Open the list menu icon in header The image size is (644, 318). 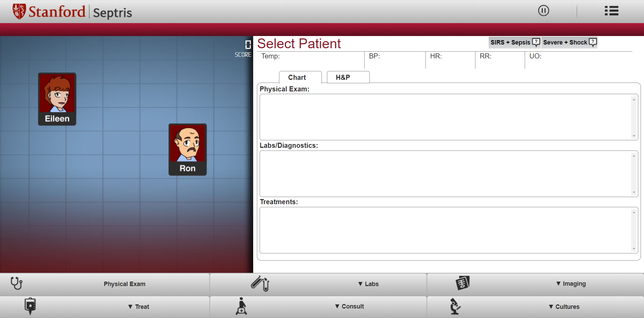[611, 11]
